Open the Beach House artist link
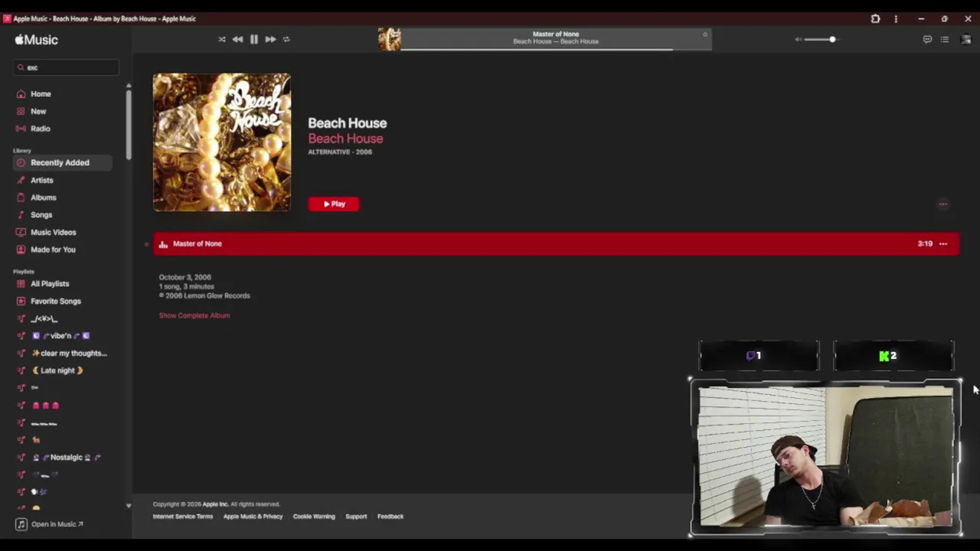The width and height of the screenshot is (980, 551). click(345, 139)
